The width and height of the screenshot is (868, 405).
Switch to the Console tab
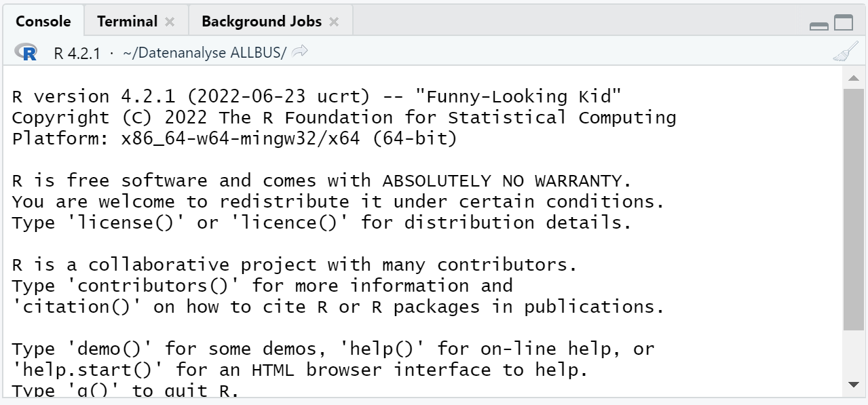(43, 21)
